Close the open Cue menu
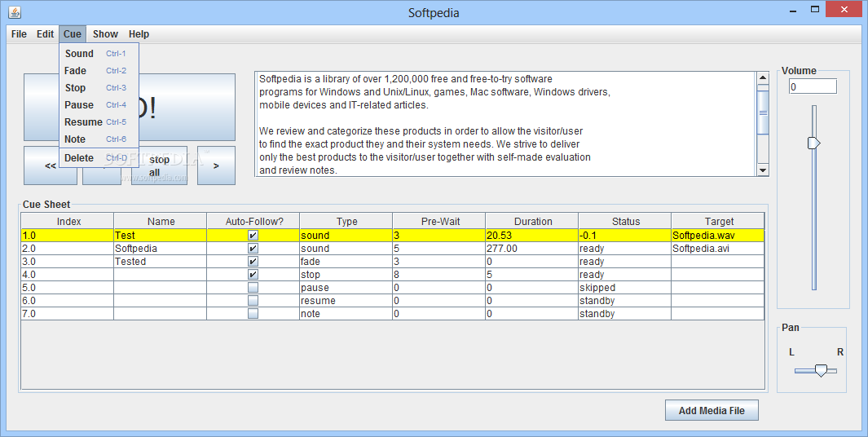This screenshot has width=868, height=437. (x=72, y=33)
